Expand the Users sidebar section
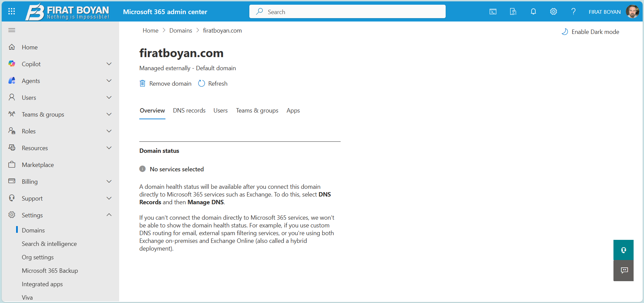This screenshot has width=644, height=303. click(x=109, y=97)
